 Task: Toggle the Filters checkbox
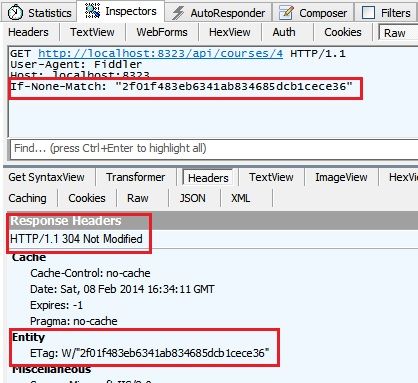(x=368, y=13)
